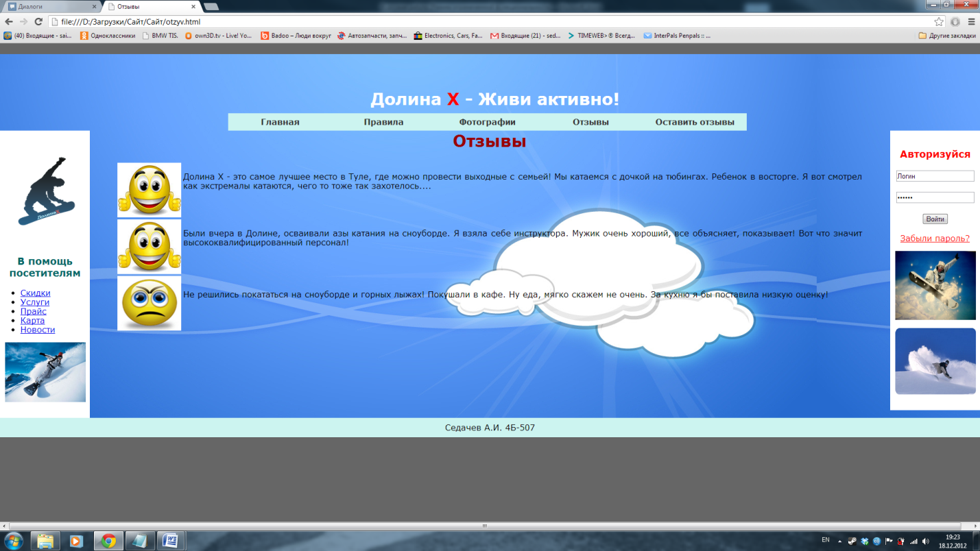Click the network signal tray icon

click(x=913, y=541)
